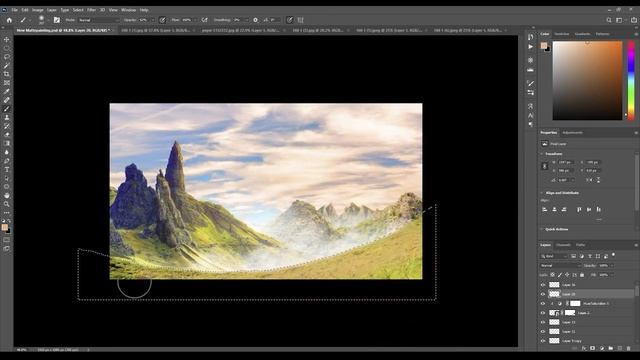
Task: Click the vertical hue spectrum slider
Action: pyautogui.click(x=631, y=80)
